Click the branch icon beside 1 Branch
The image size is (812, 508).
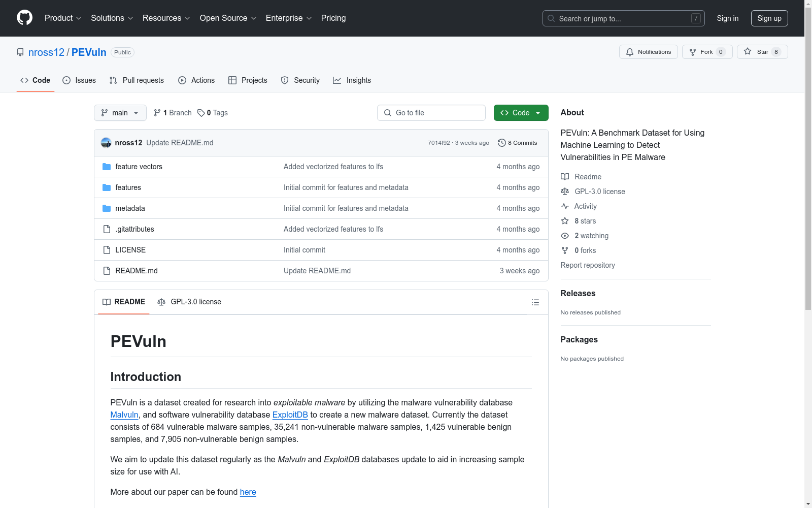coord(157,113)
